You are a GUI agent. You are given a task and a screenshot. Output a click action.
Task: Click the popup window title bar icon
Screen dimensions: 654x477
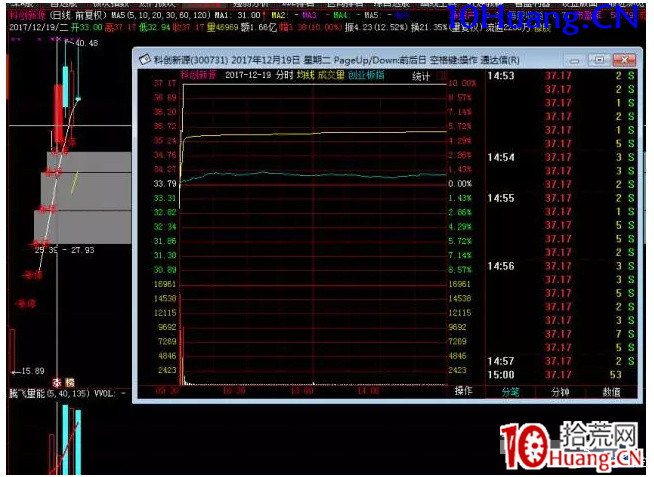pos(144,60)
